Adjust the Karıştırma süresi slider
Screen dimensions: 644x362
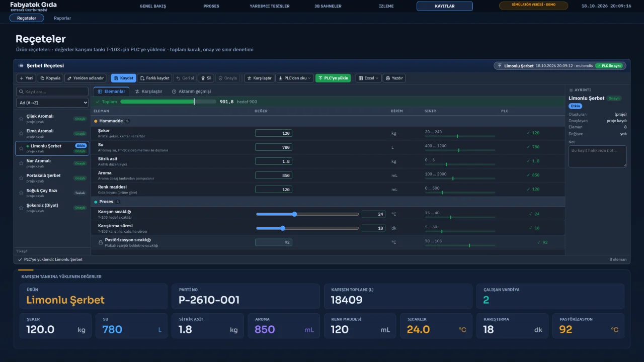pyautogui.click(x=307, y=228)
